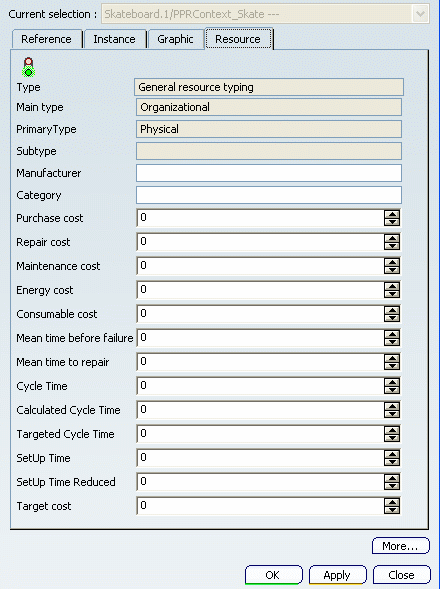
Task: Increase Consumable cost with up arrow
Action: 392,310
